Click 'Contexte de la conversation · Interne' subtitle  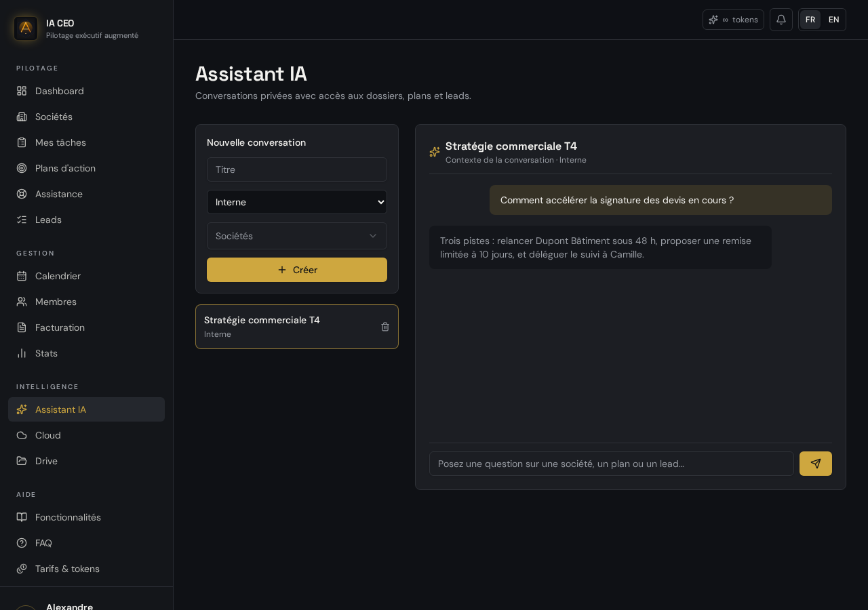tap(516, 160)
